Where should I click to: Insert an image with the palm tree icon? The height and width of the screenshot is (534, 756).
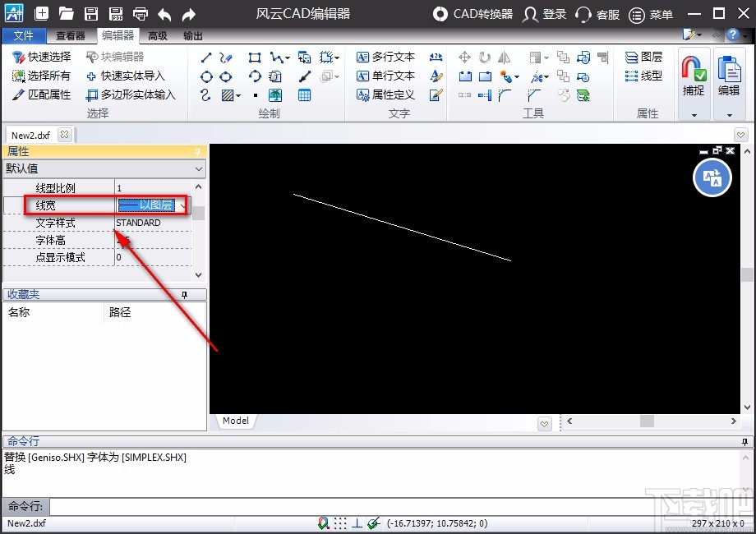(x=275, y=95)
